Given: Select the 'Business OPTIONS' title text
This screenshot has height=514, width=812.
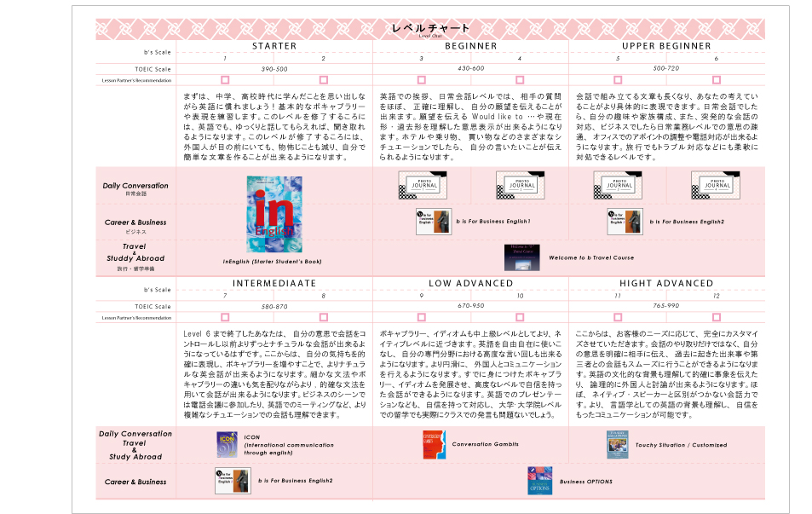Looking at the screenshot, I should (585, 482).
